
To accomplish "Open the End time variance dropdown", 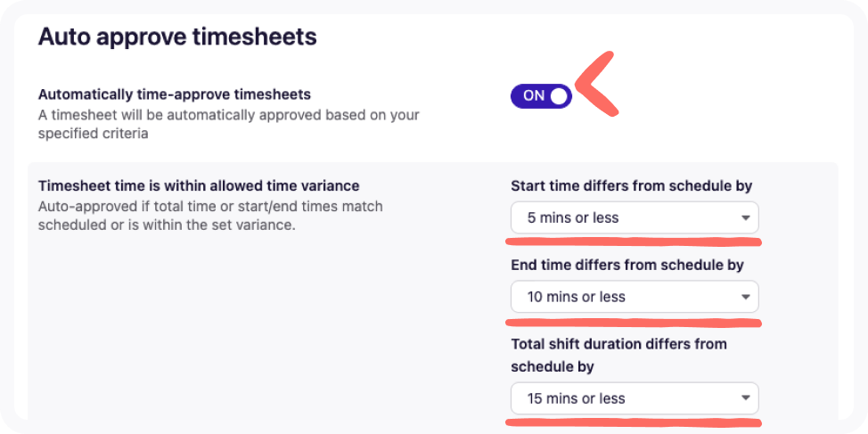I will (x=634, y=297).
